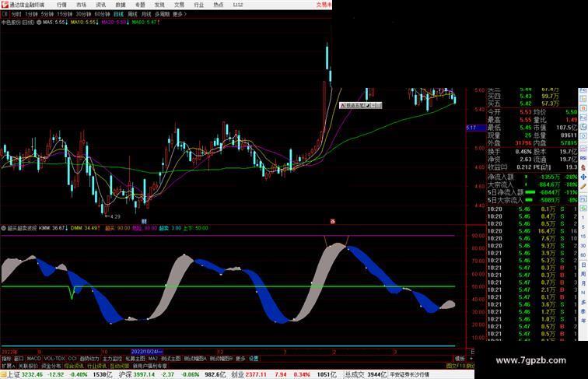Choose the 日 daily period in right sidebar
Image resolution: width=588 pixels, height=379 pixels.
[583, 265]
